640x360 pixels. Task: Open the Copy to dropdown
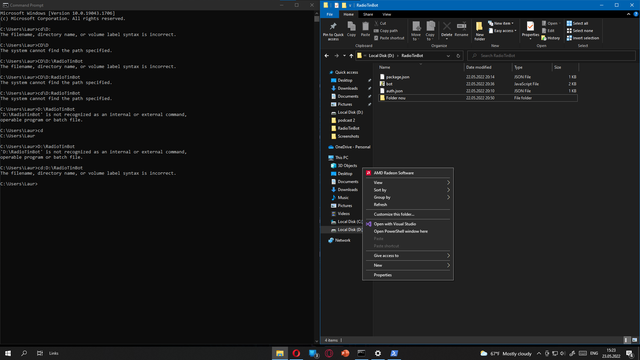tap(430, 31)
